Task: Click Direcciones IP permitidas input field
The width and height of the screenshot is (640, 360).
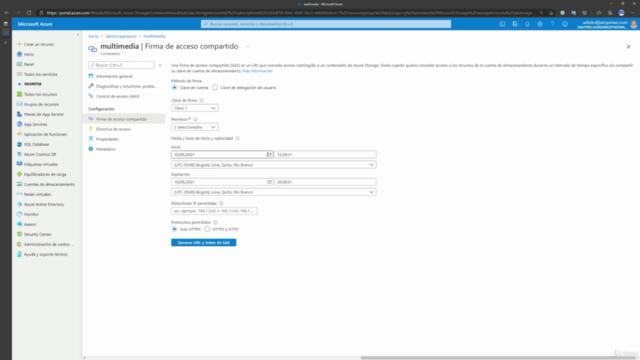Action: tap(214, 211)
